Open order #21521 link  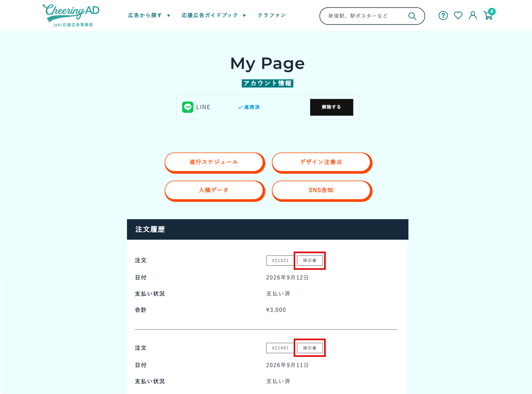[x=280, y=261]
